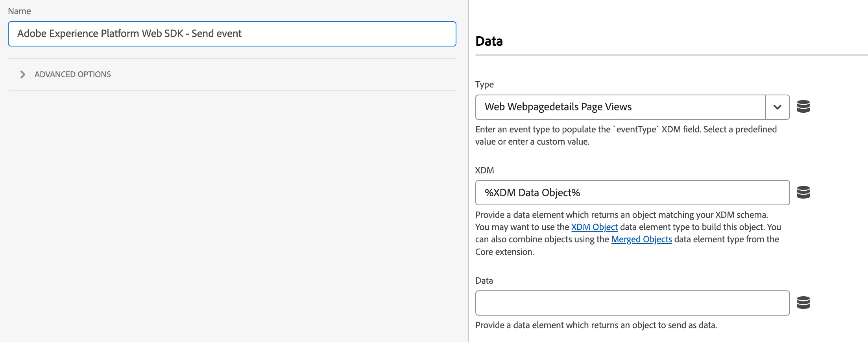
Task: Open data element picker beside XDM field
Action: [803, 192]
